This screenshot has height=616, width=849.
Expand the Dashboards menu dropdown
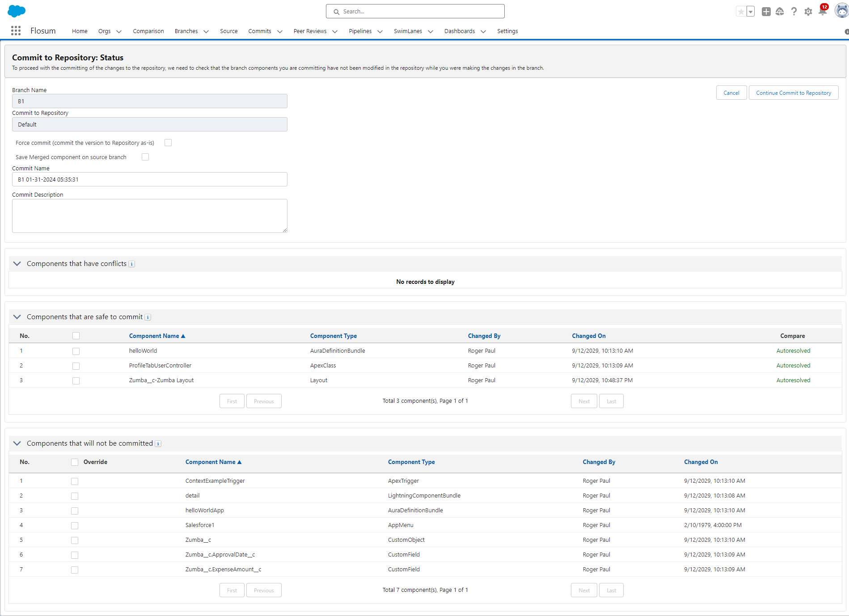483,31
